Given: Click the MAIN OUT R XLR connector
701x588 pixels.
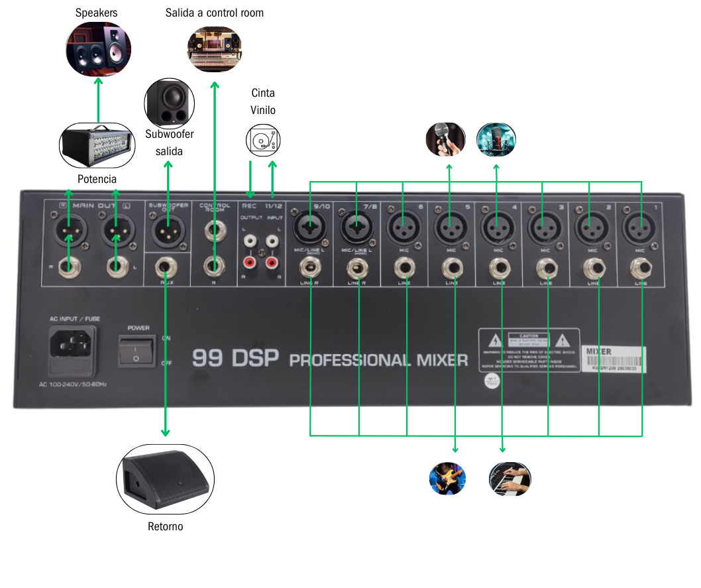Looking at the screenshot, I should click(x=70, y=231).
